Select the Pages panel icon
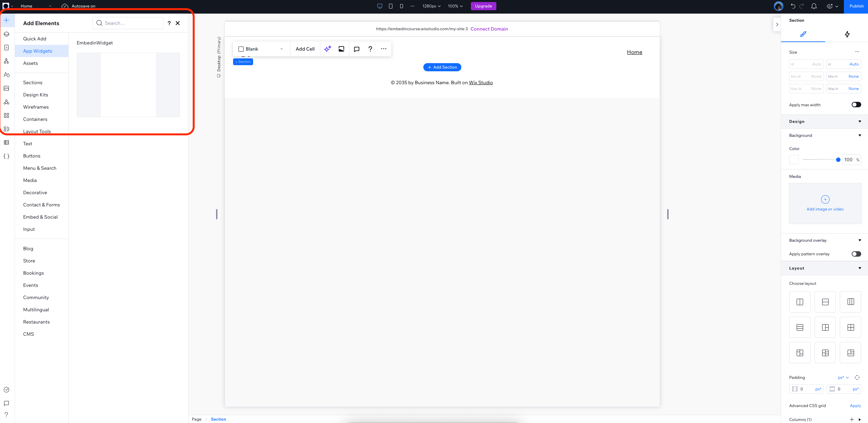Image resolution: width=868 pixels, height=423 pixels. (x=6, y=48)
